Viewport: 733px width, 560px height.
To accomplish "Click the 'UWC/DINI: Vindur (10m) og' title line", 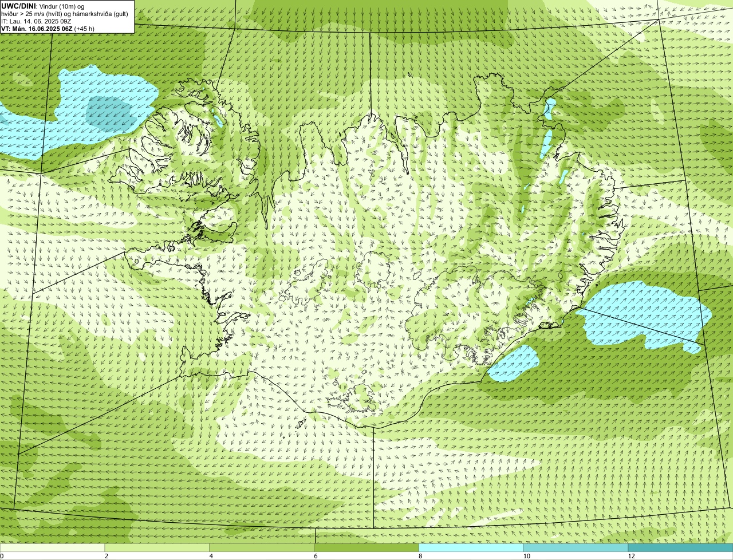I will click(43, 6).
